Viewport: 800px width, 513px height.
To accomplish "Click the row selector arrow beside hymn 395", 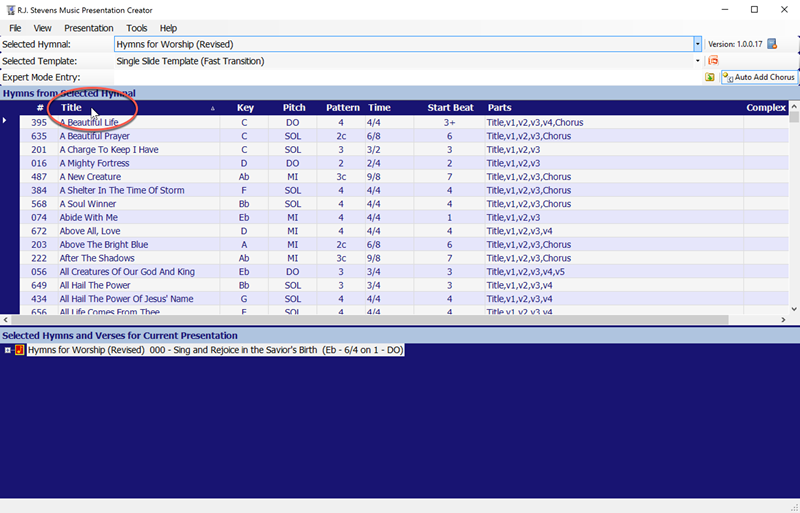I will [x=6, y=122].
